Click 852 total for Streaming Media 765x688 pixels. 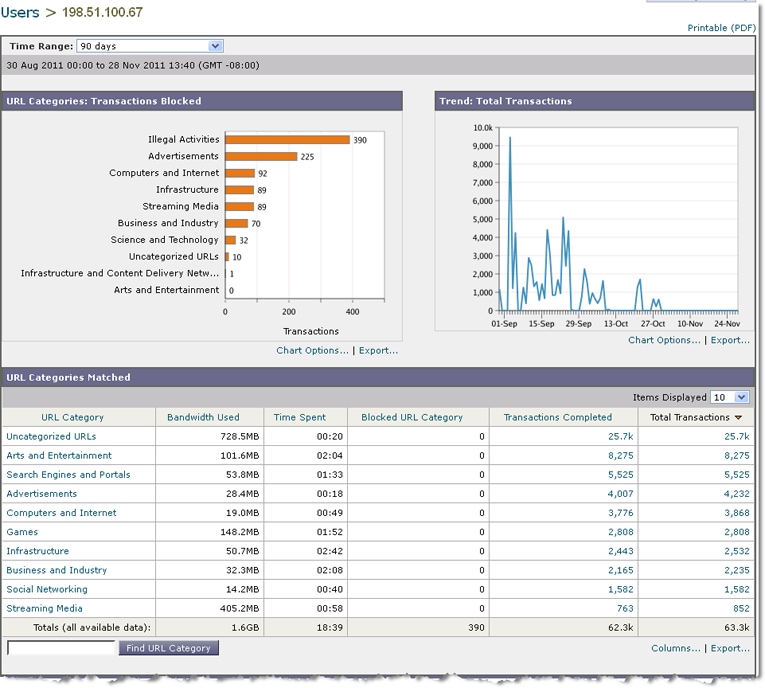click(741, 608)
